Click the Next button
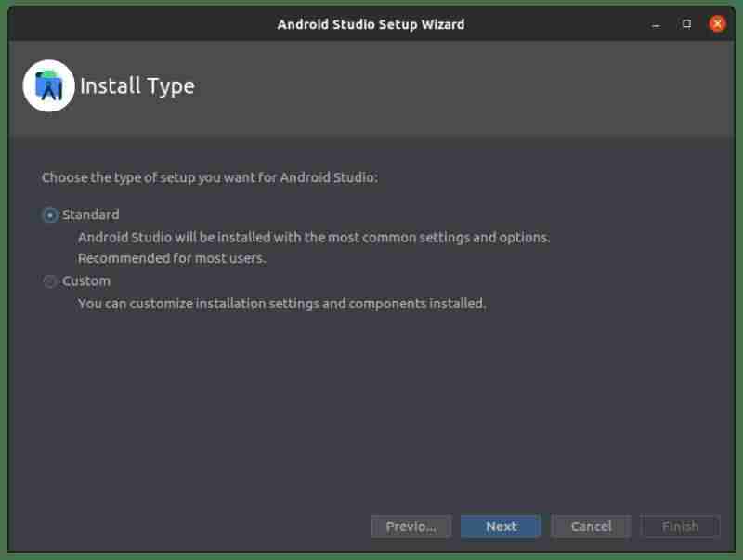This screenshot has height=560, width=743. [501, 527]
